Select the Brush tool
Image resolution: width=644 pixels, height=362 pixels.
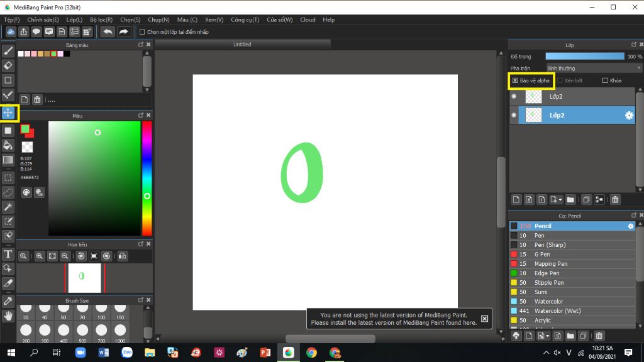pyautogui.click(x=8, y=51)
